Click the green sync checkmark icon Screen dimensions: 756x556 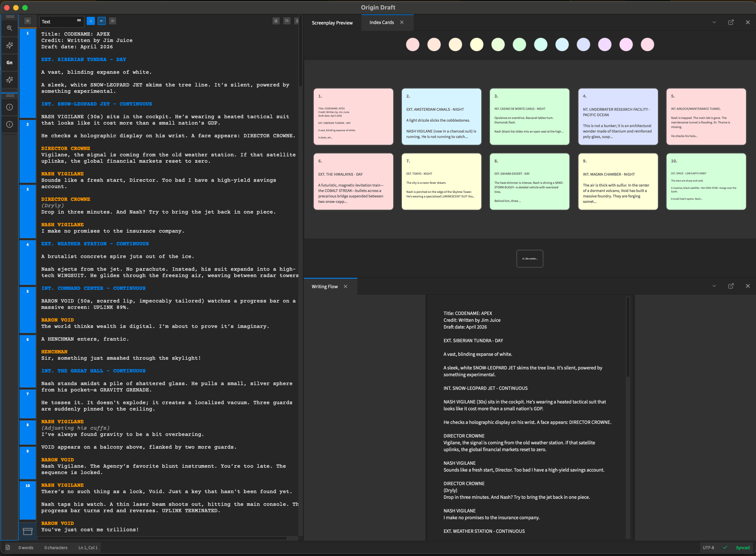coord(725,547)
